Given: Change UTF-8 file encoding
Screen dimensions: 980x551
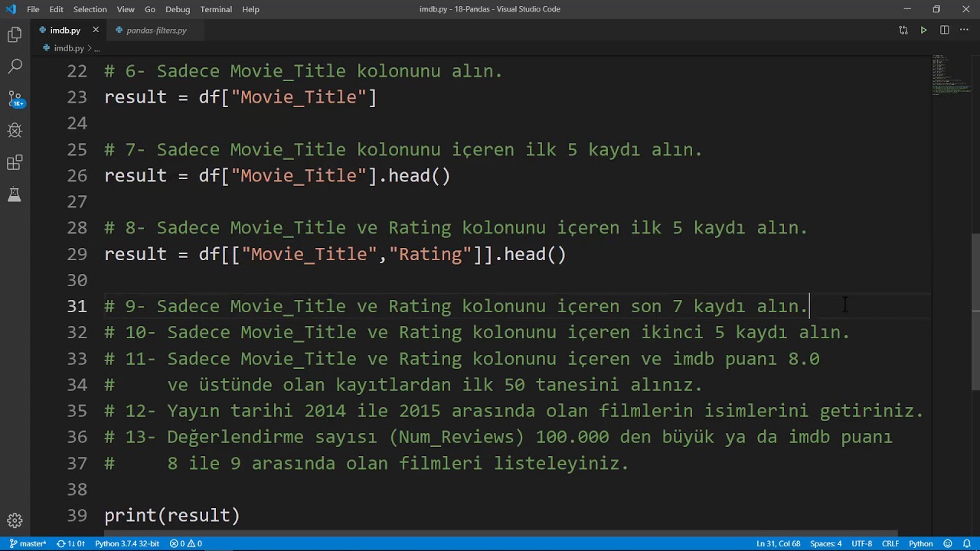Looking at the screenshot, I should pos(861,543).
